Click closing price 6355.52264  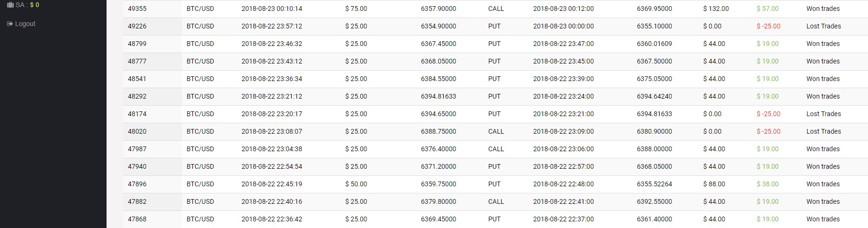(x=654, y=184)
